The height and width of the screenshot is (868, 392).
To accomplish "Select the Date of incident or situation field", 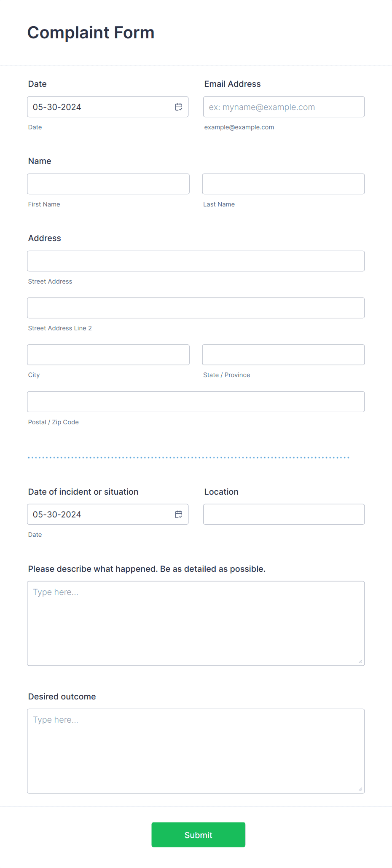I will (107, 514).
